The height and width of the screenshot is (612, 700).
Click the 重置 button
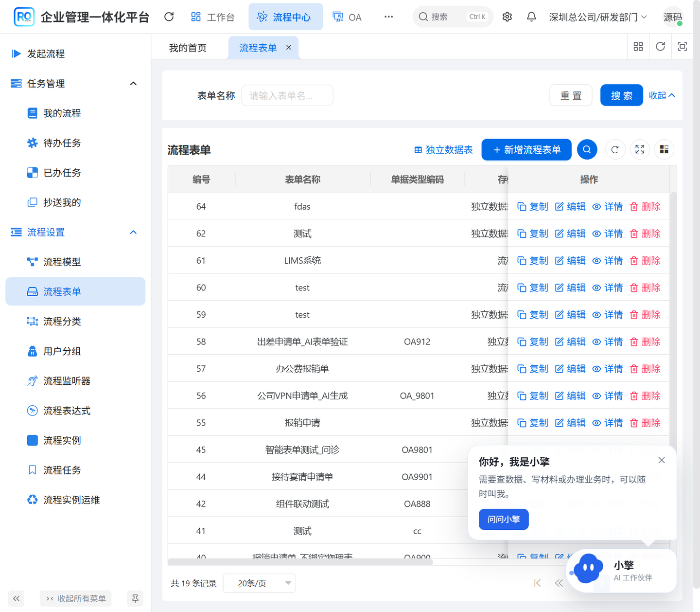(571, 95)
